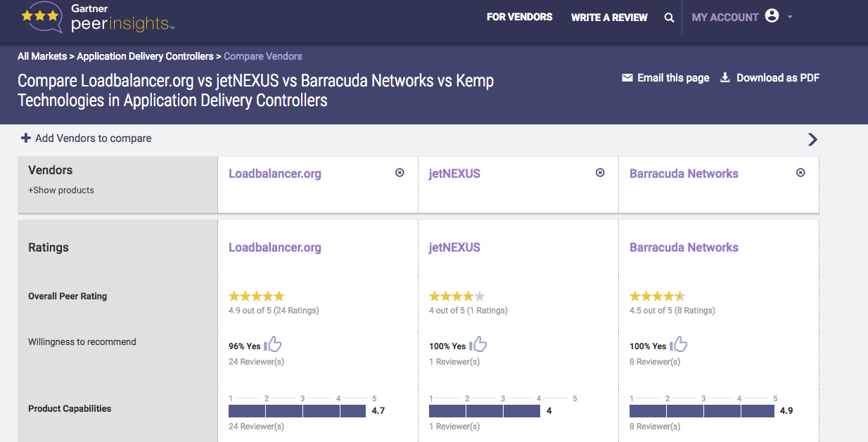Open the search magnifier icon
Viewport: 868px width, 442px height.
pos(669,18)
